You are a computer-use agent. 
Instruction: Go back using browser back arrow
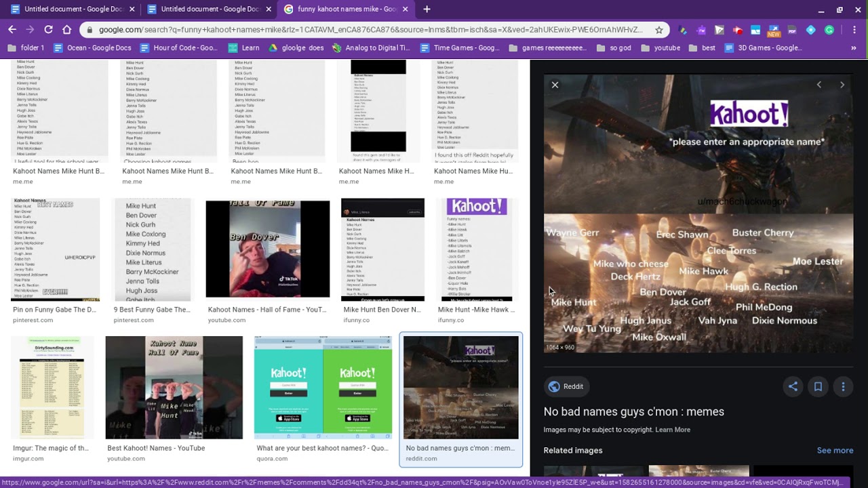click(x=12, y=30)
